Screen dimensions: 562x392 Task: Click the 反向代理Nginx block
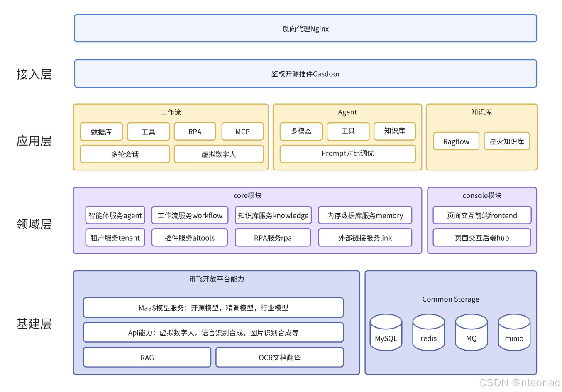(x=305, y=28)
